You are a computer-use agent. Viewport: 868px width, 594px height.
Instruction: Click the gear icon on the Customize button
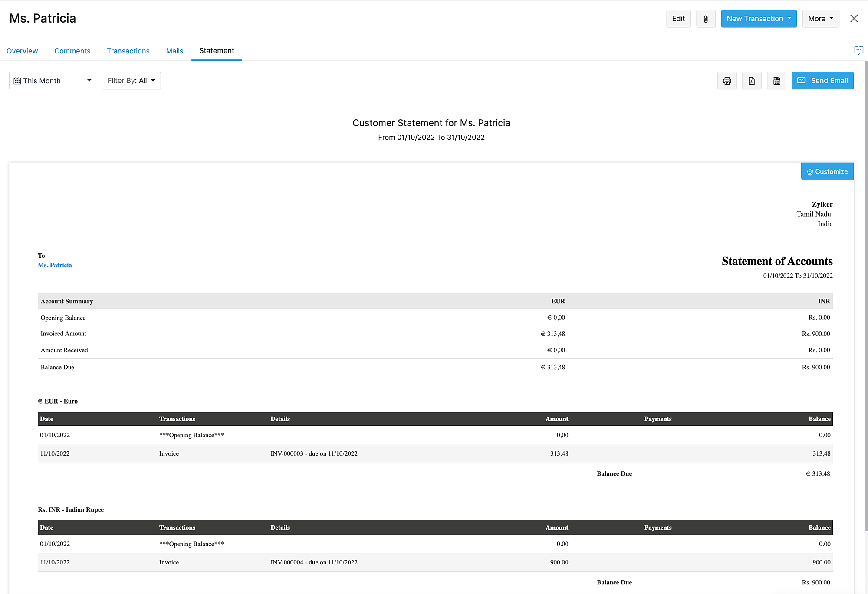[x=809, y=171]
